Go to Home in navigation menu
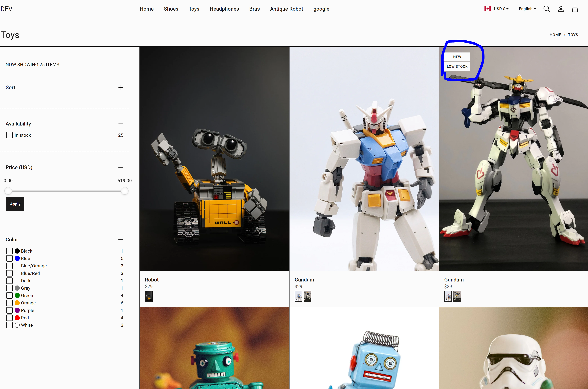 coord(147,9)
